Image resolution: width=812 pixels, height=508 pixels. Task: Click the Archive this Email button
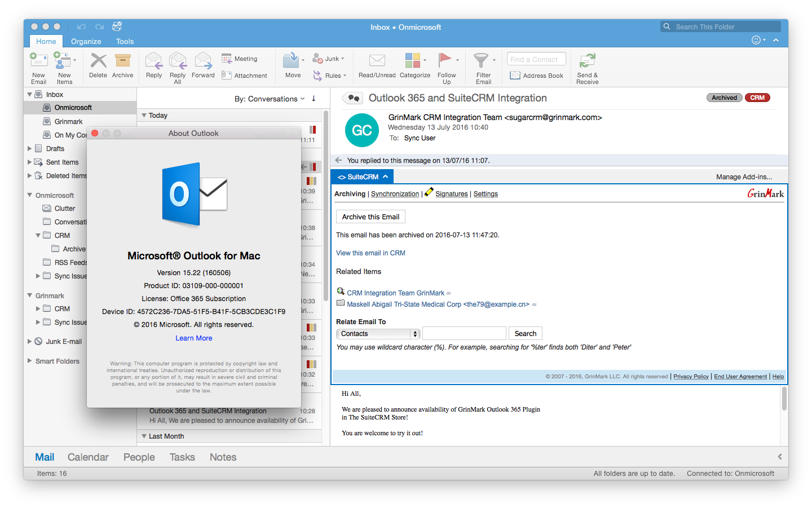coord(370,217)
